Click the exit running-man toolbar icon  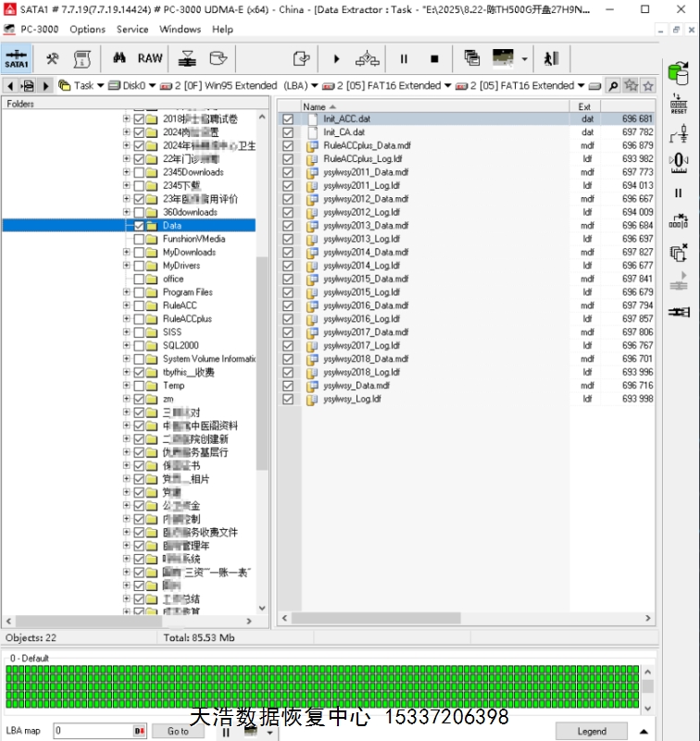click(552, 58)
